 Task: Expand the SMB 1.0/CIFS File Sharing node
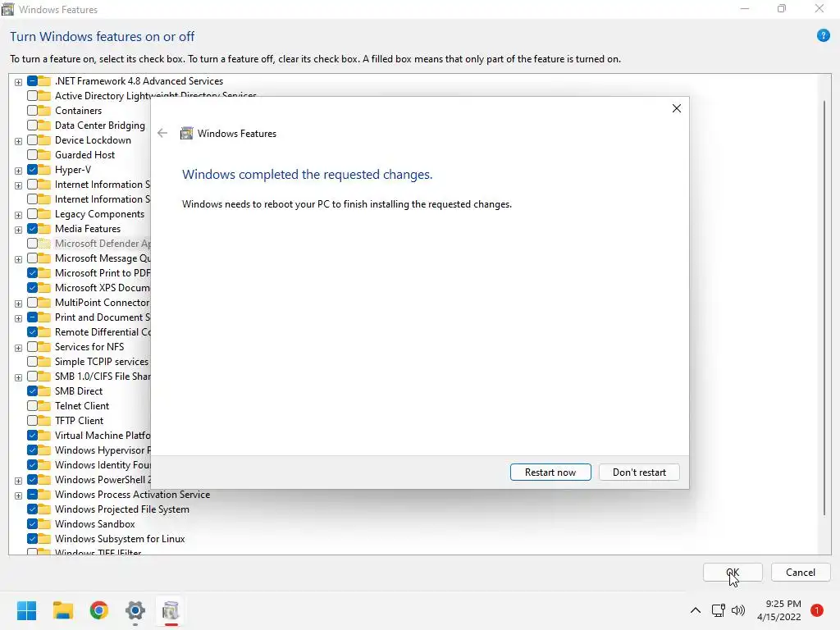click(18, 377)
